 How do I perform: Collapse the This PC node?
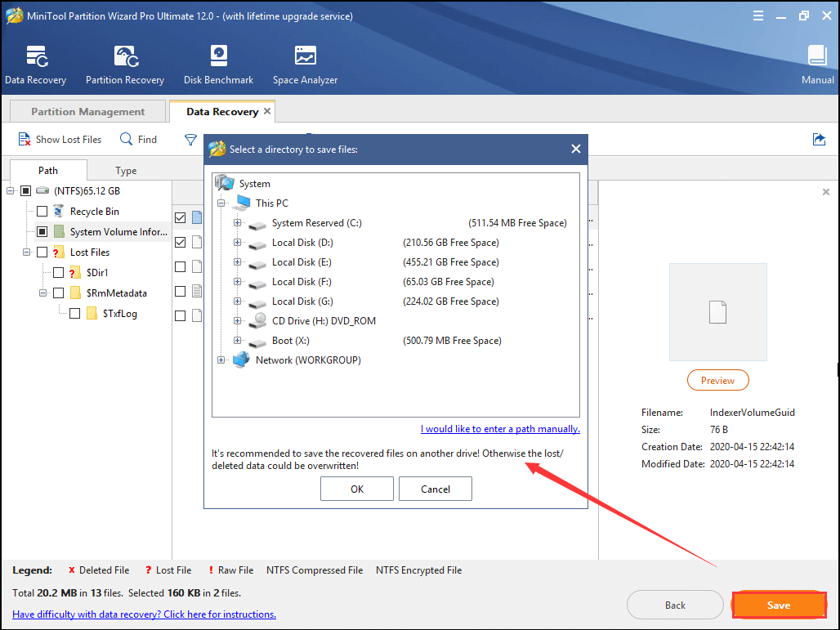point(221,203)
